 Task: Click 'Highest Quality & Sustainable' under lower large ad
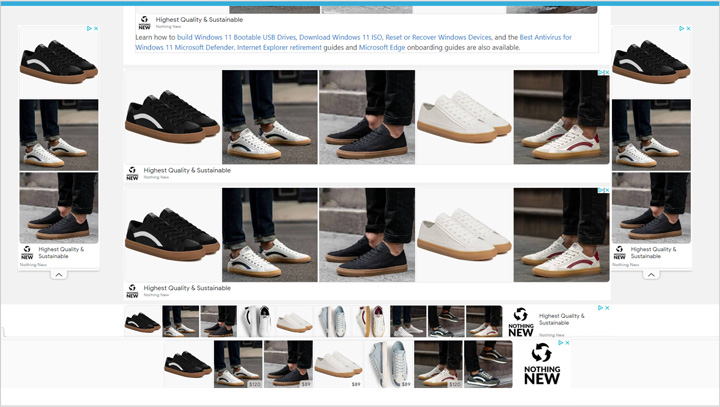tap(187, 288)
